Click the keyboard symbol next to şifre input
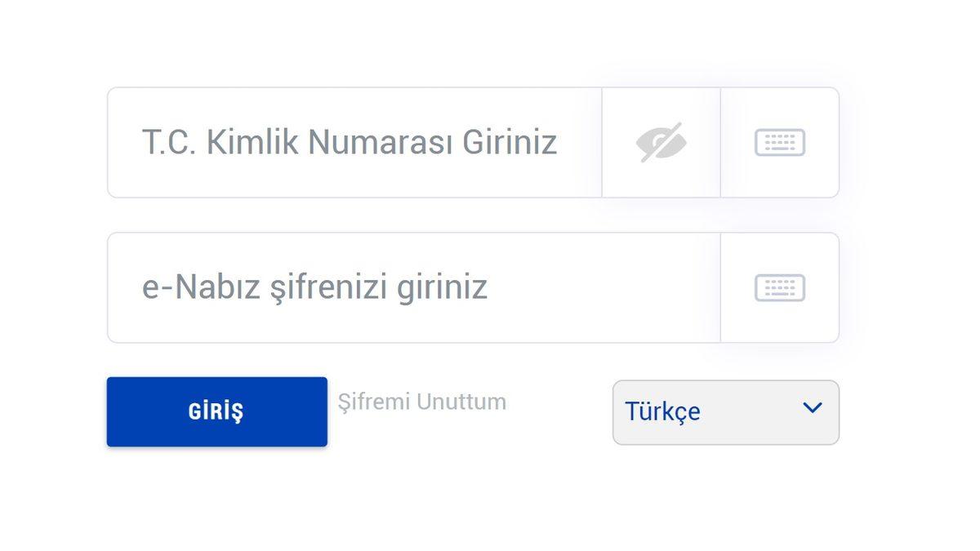The height and width of the screenshot is (551, 980). pyautogui.click(x=780, y=287)
